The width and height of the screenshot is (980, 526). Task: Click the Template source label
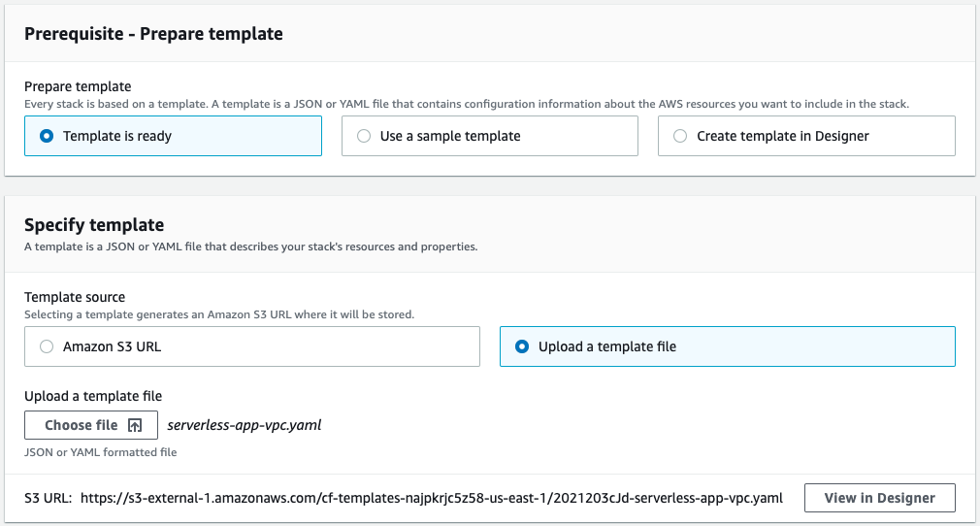point(75,297)
